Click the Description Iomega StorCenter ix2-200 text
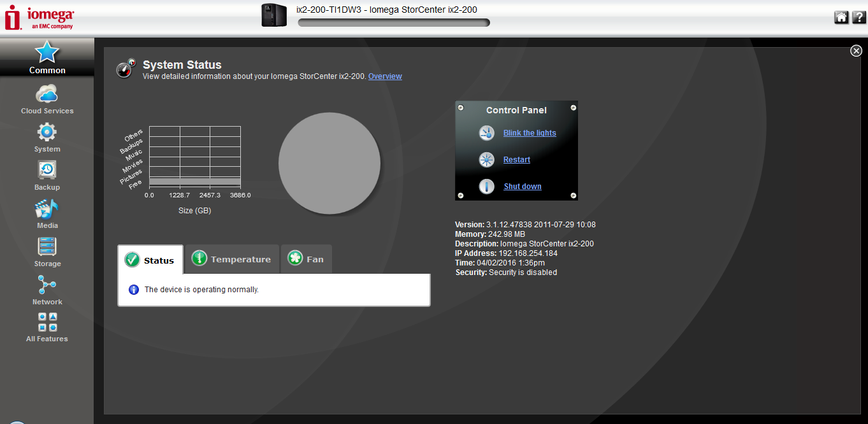Viewport: 868px width, 424px height. [524, 244]
